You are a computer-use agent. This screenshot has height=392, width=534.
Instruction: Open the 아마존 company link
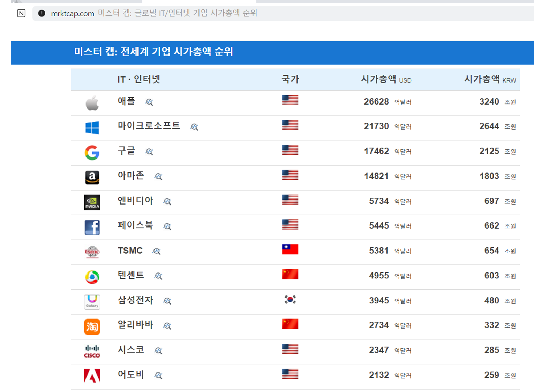coord(131,176)
